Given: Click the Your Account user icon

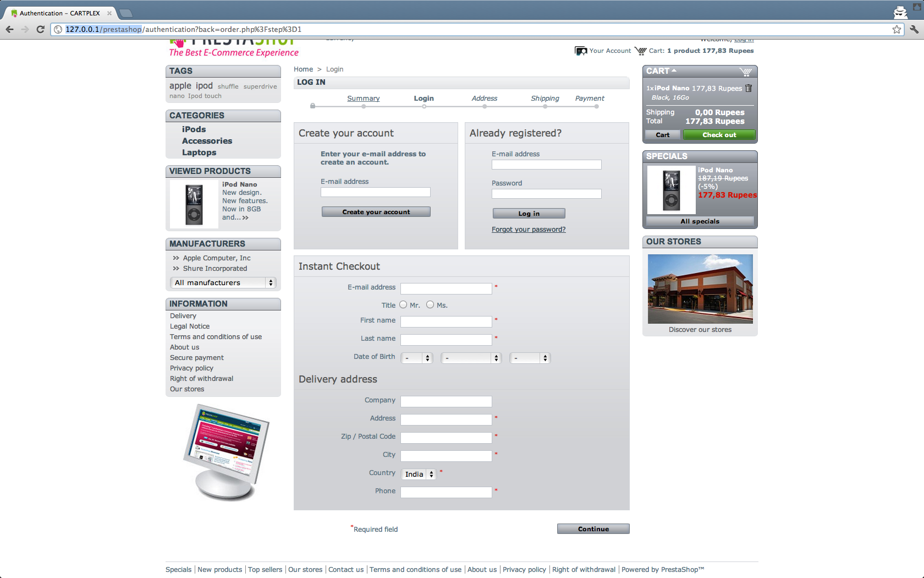Looking at the screenshot, I should [x=581, y=51].
